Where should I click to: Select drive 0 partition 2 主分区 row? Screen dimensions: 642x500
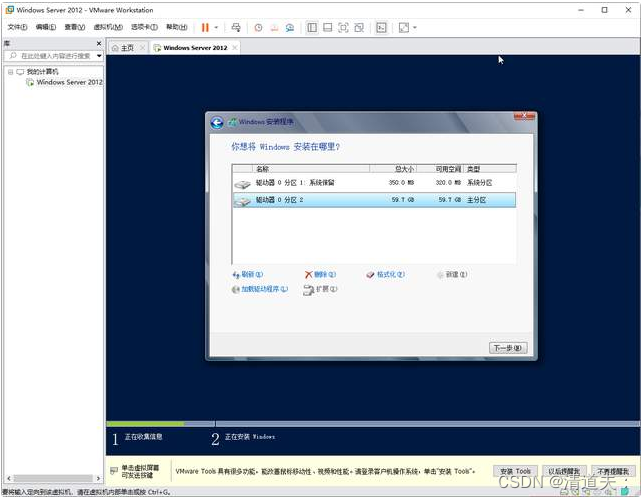pyautogui.click(x=374, y=200)
